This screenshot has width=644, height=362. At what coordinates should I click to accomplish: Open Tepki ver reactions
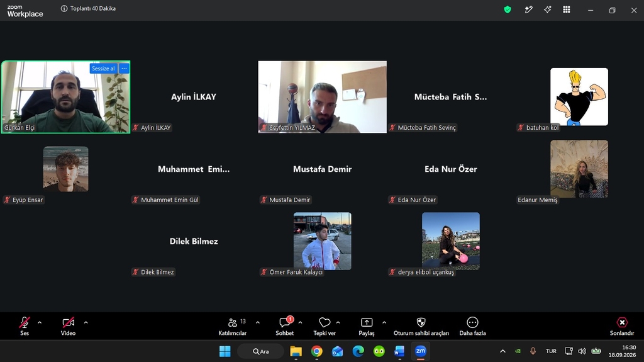pyautogui.click(x=325, y=327)
